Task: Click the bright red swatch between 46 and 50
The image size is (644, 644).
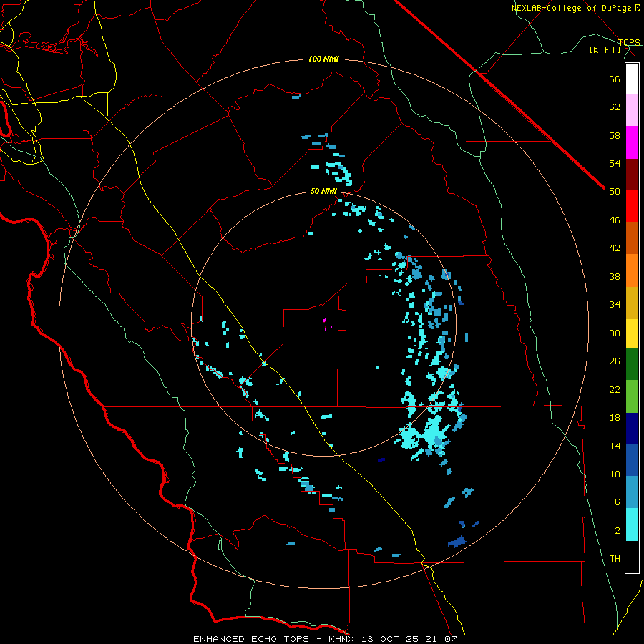Action: click(632, 206)
